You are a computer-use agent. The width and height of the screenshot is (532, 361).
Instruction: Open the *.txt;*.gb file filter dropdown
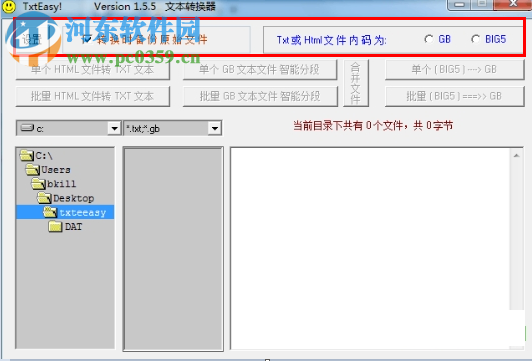coord(215,128)
